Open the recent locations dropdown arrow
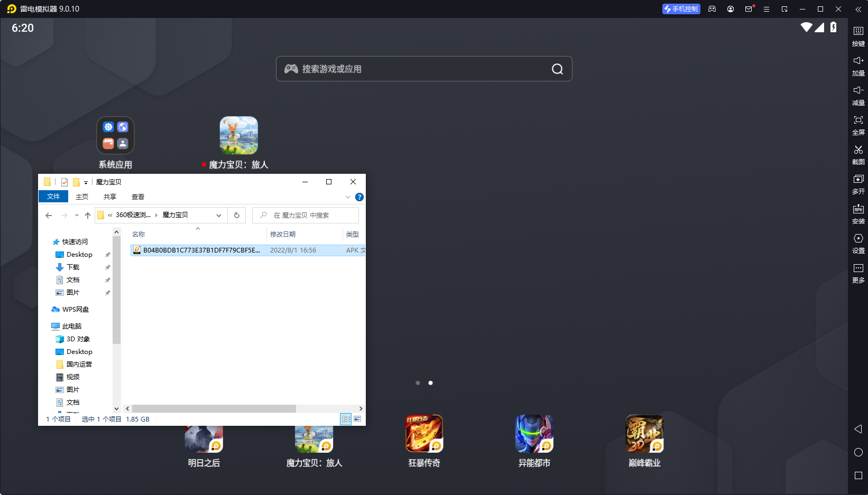The height and width of the screenshot is (495, 868). (x=77, y=216)
